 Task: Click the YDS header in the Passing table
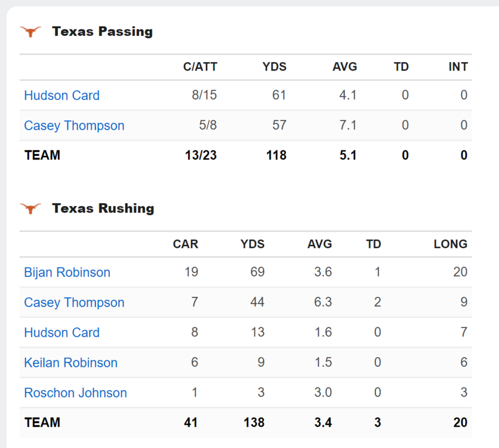pyautogui.click(x=274, y=67)
